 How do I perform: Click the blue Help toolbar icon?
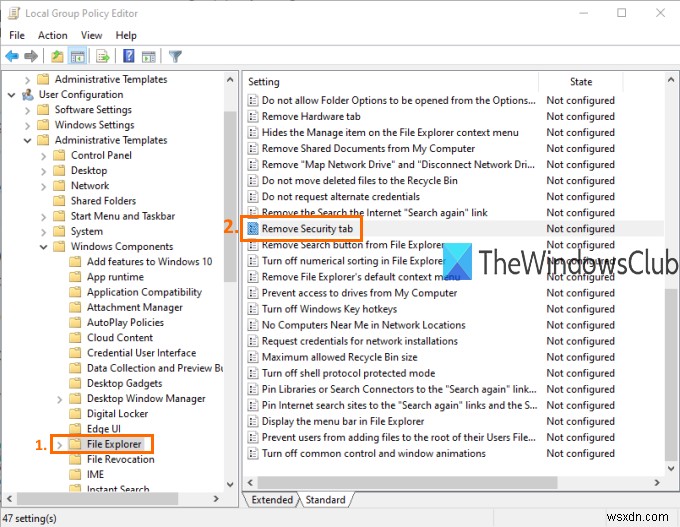pos(128,56)
